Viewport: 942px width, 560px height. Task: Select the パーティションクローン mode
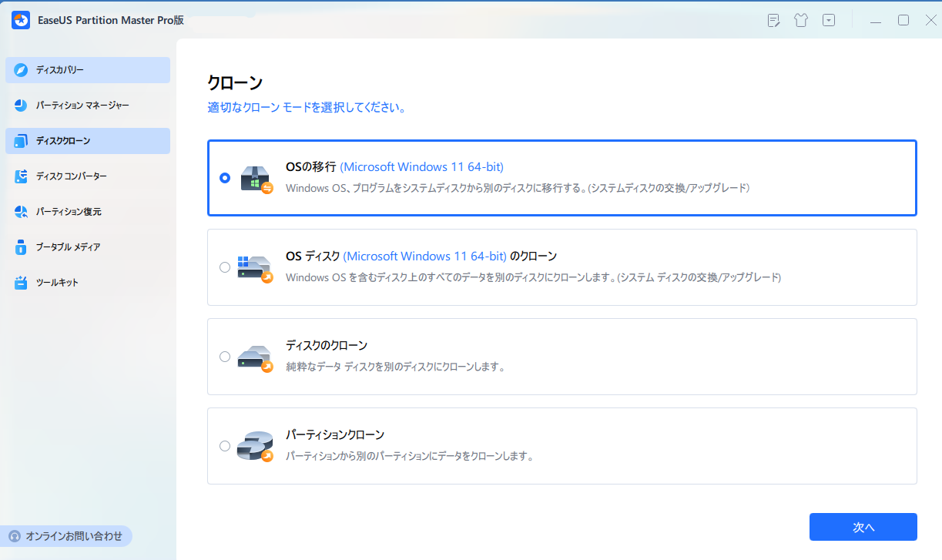pos(225,445)
